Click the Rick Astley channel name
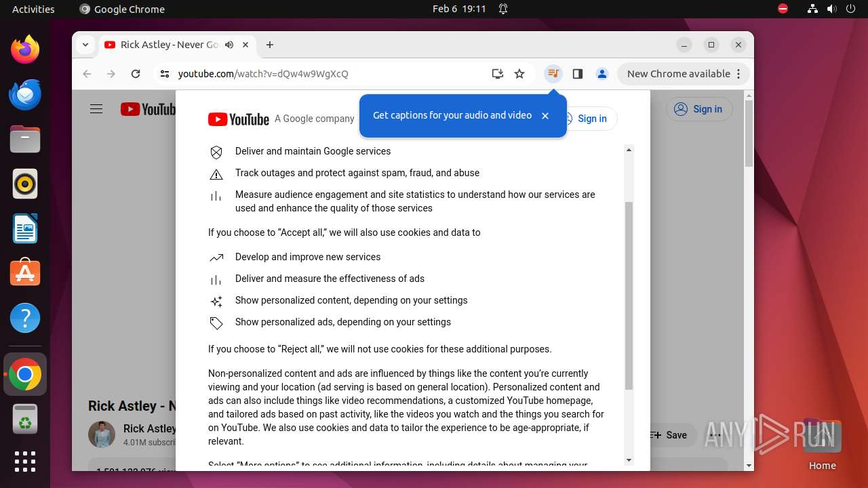Viewport: 868px width, 488px height. (150, 428)
